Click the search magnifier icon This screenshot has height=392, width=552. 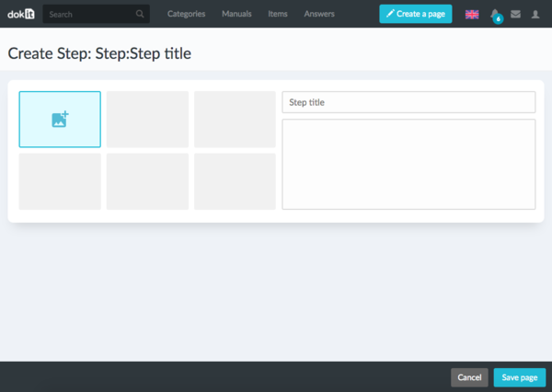140,14
